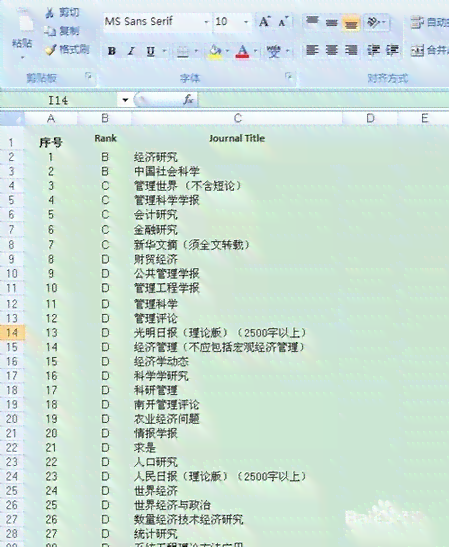The width and height of the screenshot is (449, 548).
Task: Open the font size dropdown
Action: click(x=246, y=22)
